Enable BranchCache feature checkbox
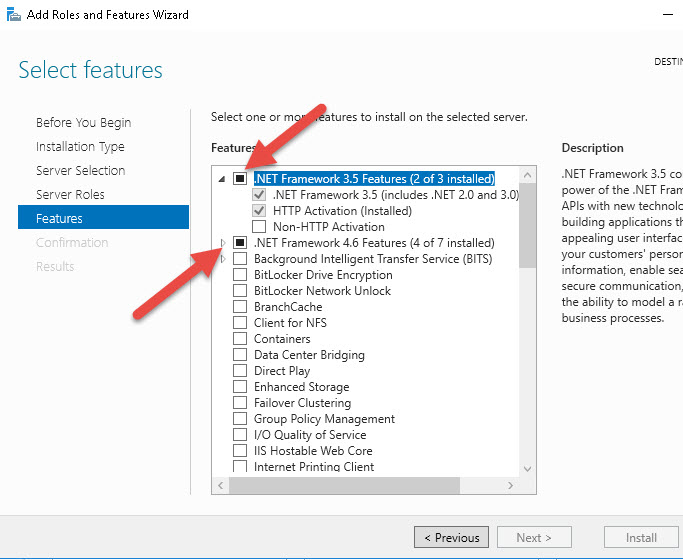This screenshot has width=683, height=560. click(x=240, y=307)
